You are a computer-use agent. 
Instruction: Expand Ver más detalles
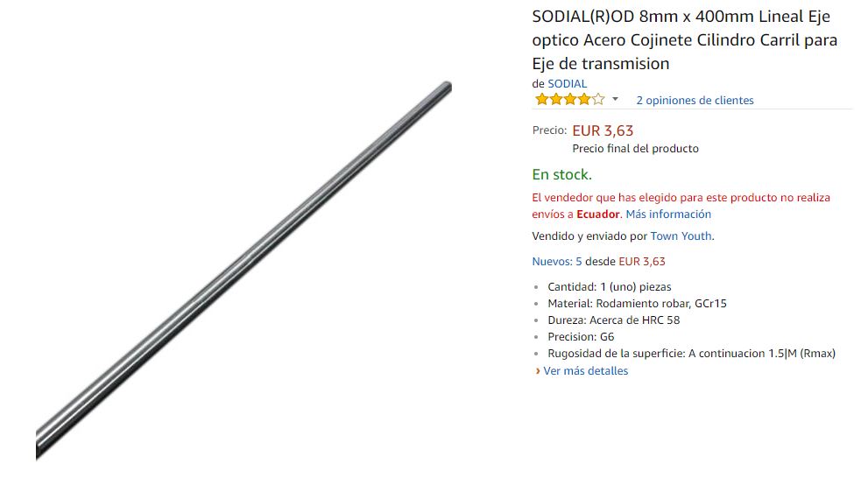586,370
